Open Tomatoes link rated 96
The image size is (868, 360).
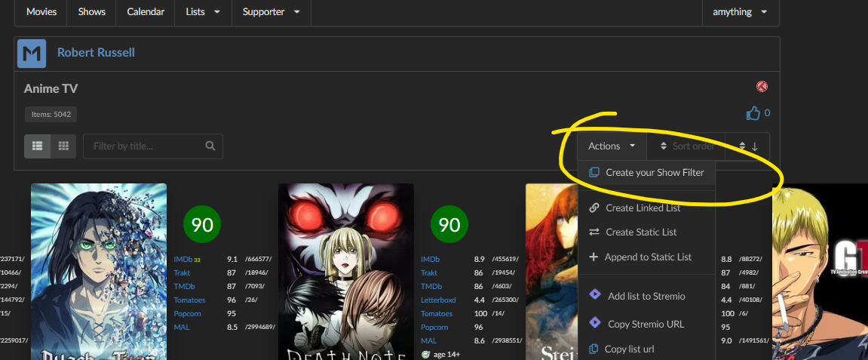point(189,300)
